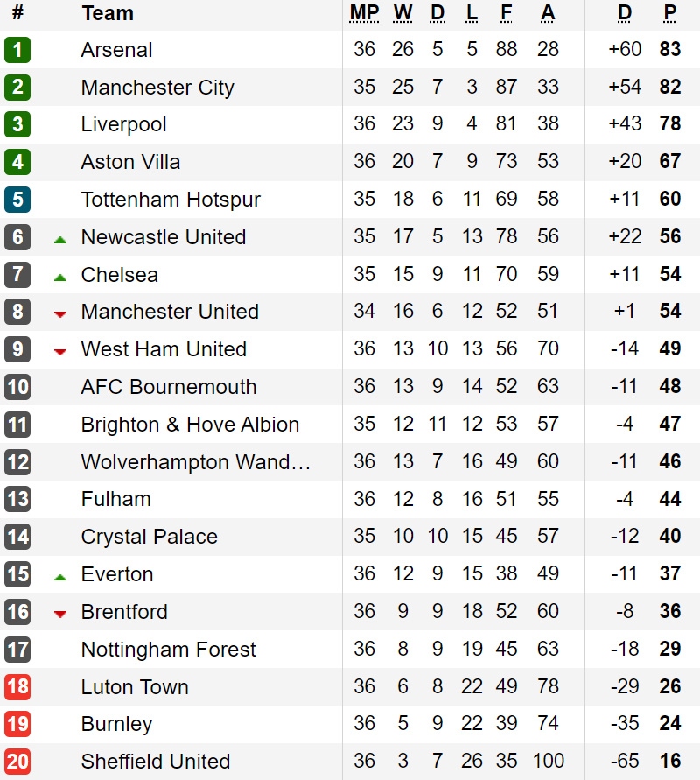Click Newcastle United's green up arrow
This screenshot has width=700, height=780.
pos(60,240)
